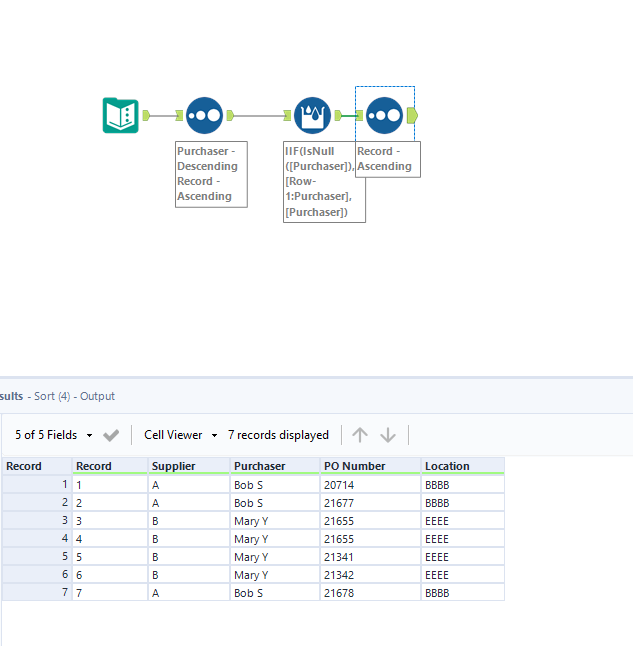
Task: Open the "5 of 5 Fields" dropdown
Action: 54,435
